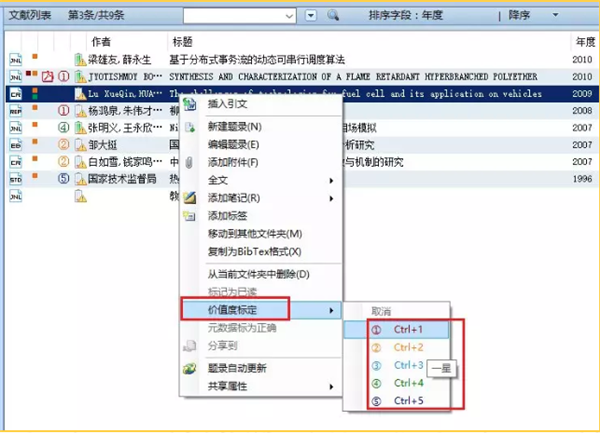Click STD type icon for 国家技术监督局 row
The width and height of the screenshot is (600, 433).
(x=16, y=179)
